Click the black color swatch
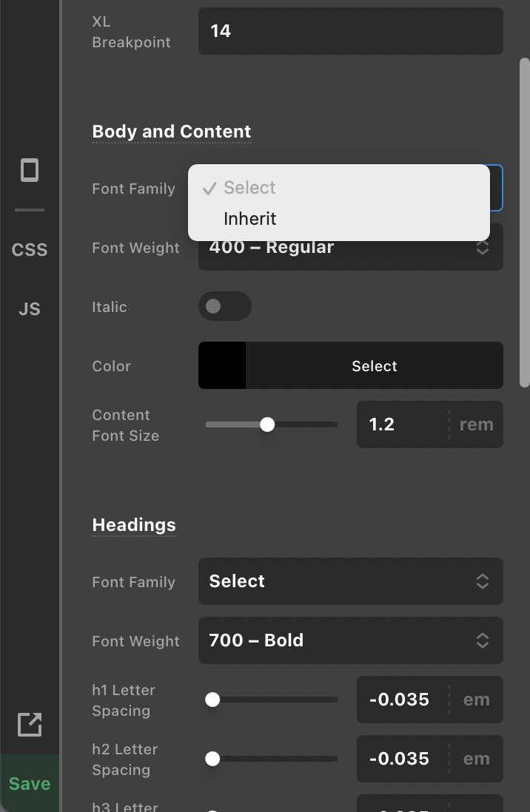This screenshot has height=812, width=530. coord(222,365)
